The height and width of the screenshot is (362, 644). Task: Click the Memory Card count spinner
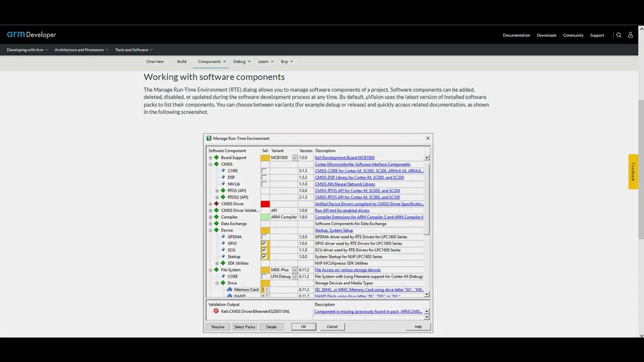(267, 290)
